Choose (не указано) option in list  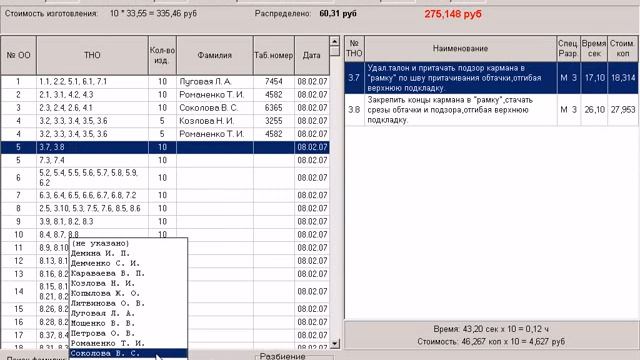click(x=128, y=244)
